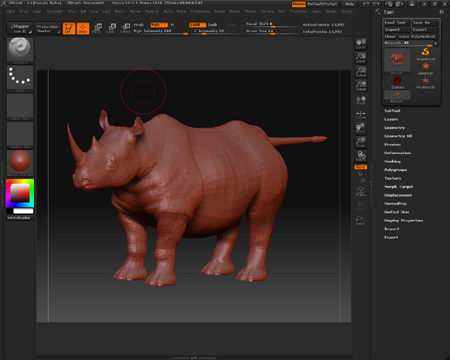Open the large current rhino tool thumbnail
This screenshot has width=450, height=360.
coord(397,61)
